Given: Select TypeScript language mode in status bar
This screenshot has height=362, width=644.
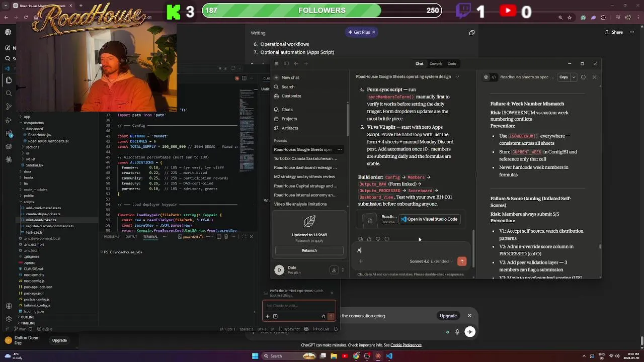Looking at the screenshot, I should (292, 329).
